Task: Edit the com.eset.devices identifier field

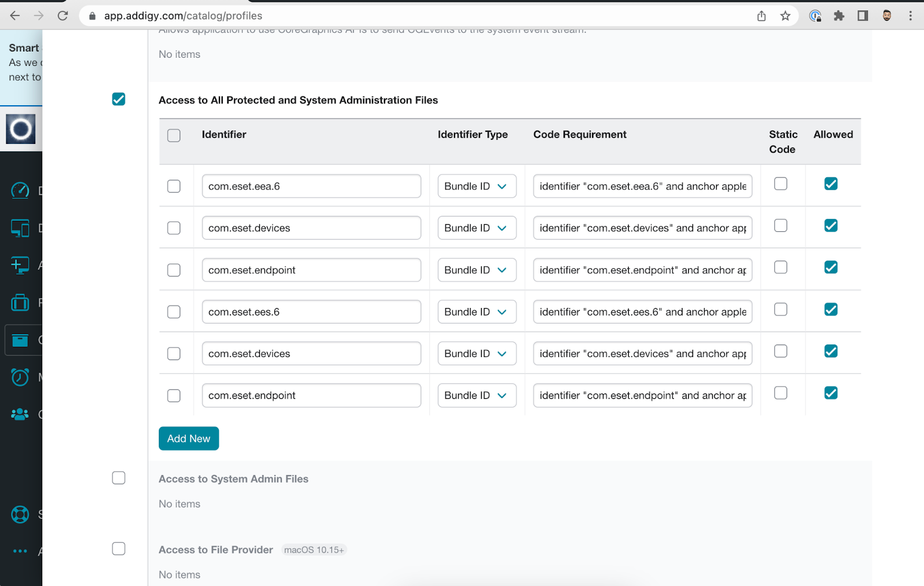Action: pos(311,228)
